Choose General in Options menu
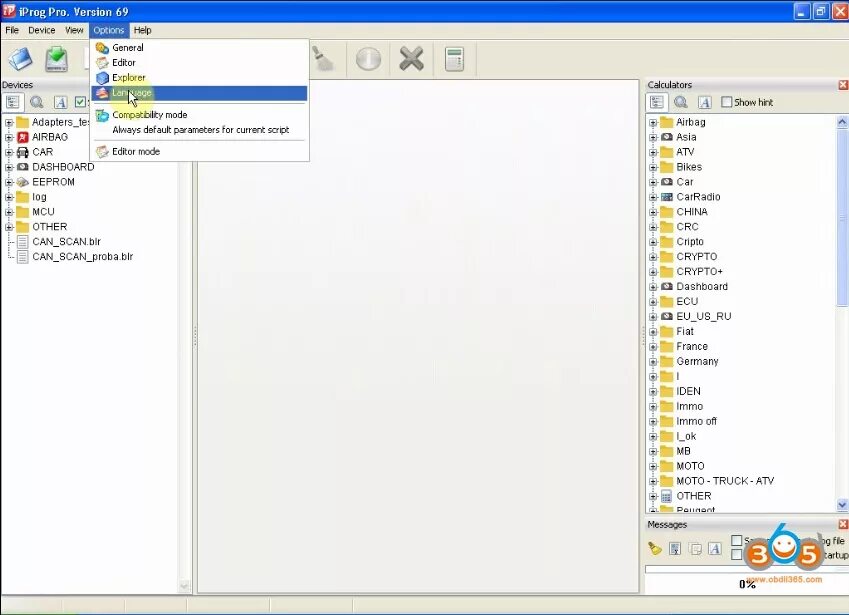The height and width of the screenshot is (615, 849). 199,48
